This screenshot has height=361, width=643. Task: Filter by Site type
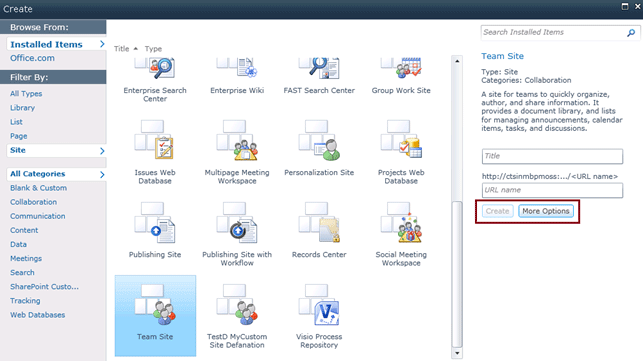[57, 150]
